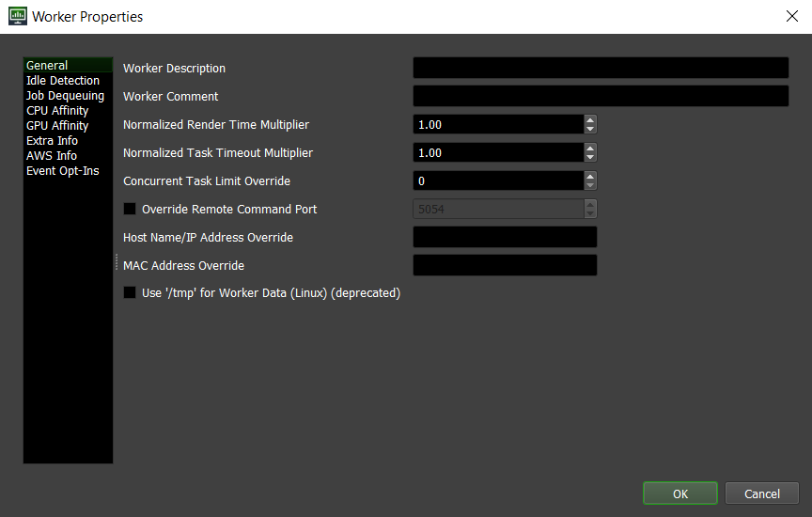Click the splitter handle beside the category list

click(117, 262)
